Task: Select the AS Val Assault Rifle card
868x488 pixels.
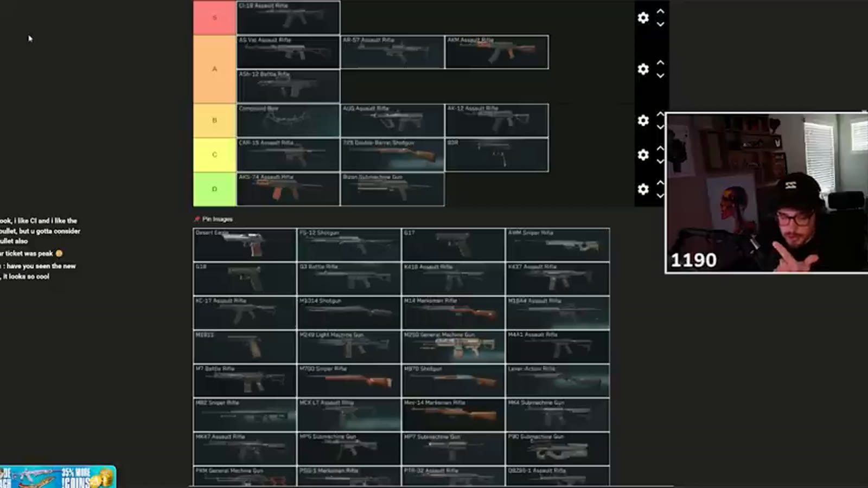Action: [288, 52]
